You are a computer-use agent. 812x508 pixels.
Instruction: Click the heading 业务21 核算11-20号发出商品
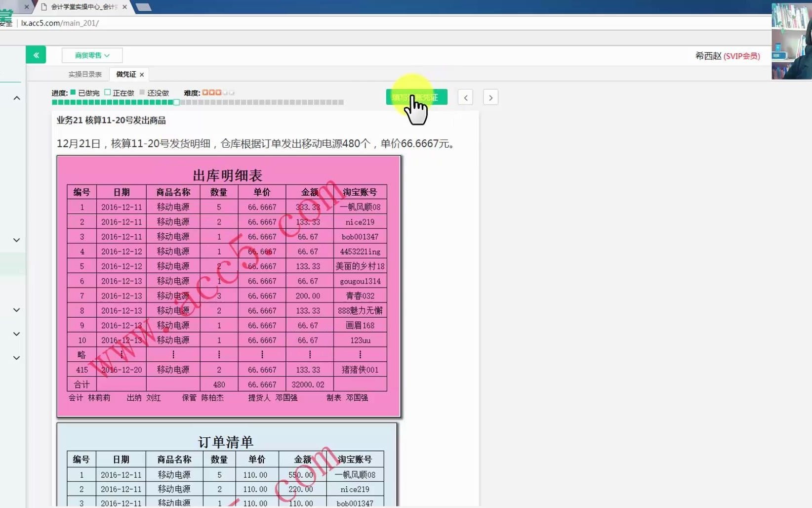(x=111, y=120)
